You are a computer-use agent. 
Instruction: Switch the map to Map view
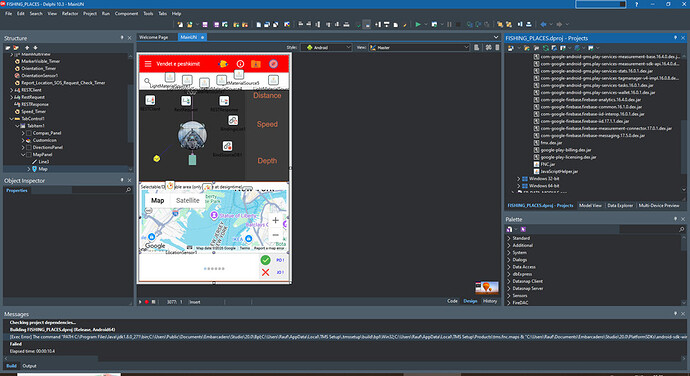pyautogui.click(x=158, y=200)
